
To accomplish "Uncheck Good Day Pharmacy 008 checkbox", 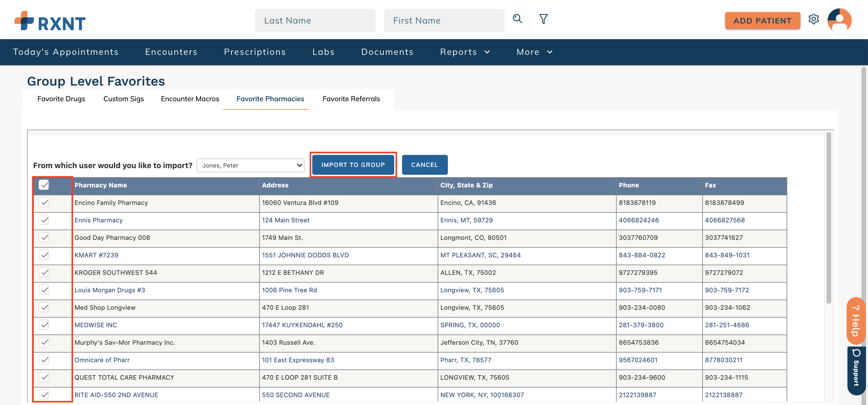I will point(44,237).
